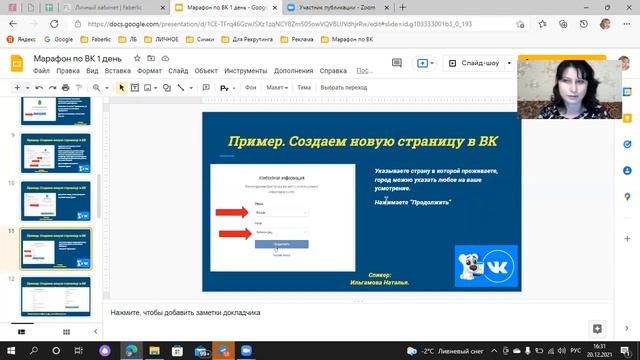Open the Дополнения menu

point(293,71)
